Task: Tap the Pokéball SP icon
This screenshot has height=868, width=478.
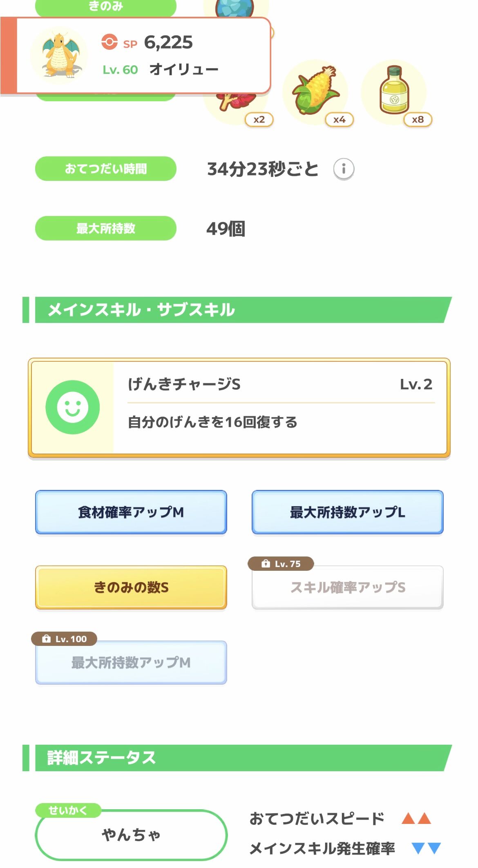Action: (x=109, y=42)
